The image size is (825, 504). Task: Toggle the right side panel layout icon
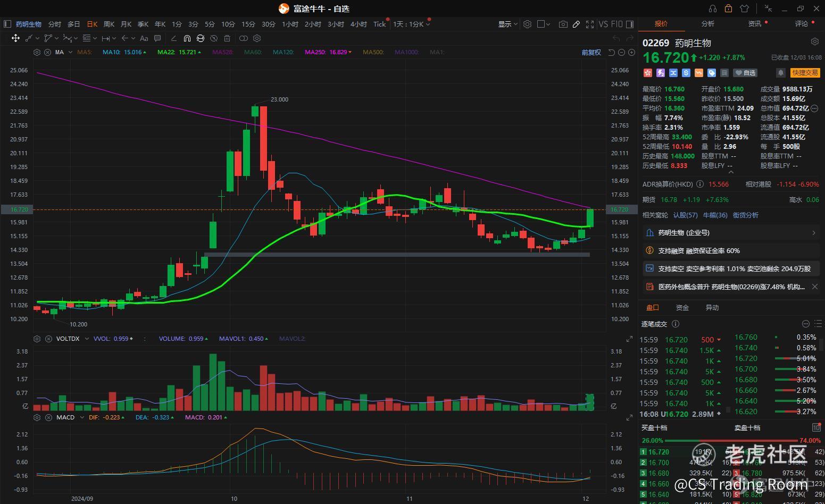(x=630, y=24)
